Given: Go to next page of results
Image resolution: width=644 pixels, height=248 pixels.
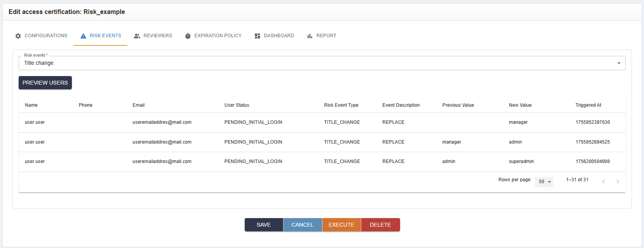Looking at the screenshot, I should [618, 182].
